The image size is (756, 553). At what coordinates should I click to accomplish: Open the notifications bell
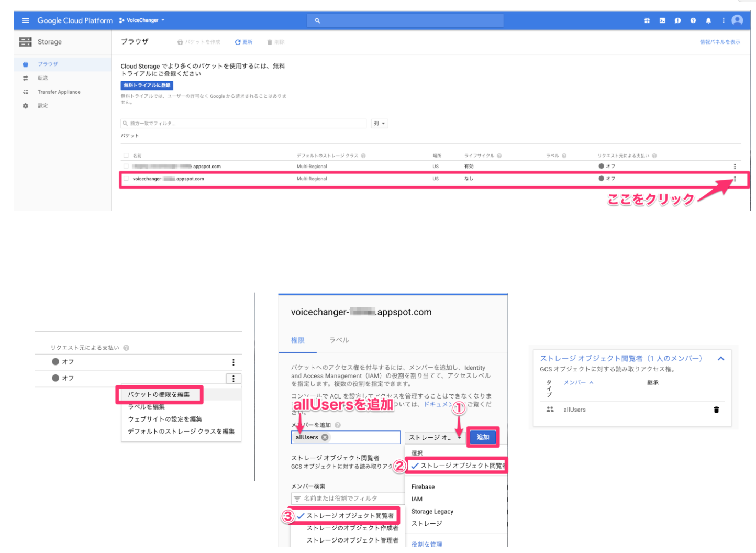[708, 20]
